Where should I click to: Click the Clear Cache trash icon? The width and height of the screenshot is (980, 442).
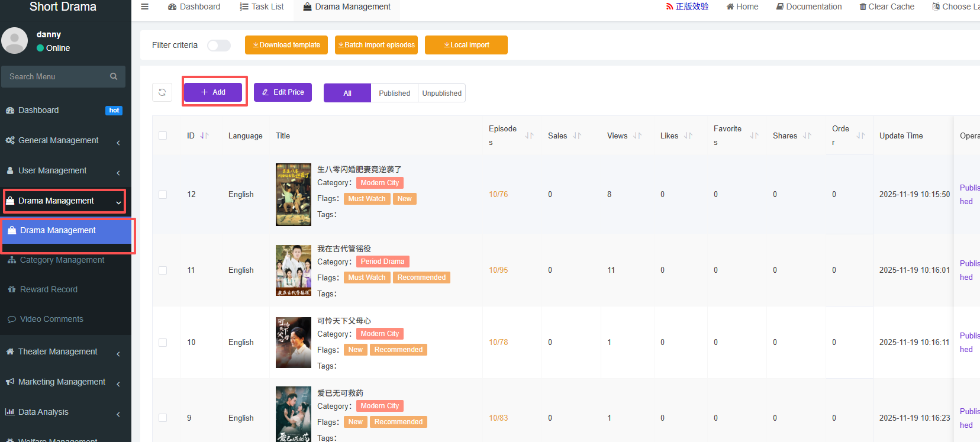click(x=863, y=7)
